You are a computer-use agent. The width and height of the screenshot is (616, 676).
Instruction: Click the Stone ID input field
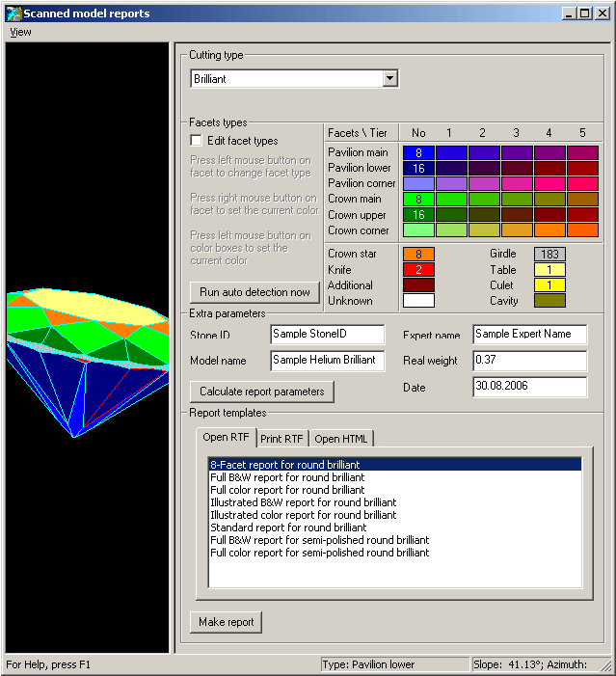(328, 334)
